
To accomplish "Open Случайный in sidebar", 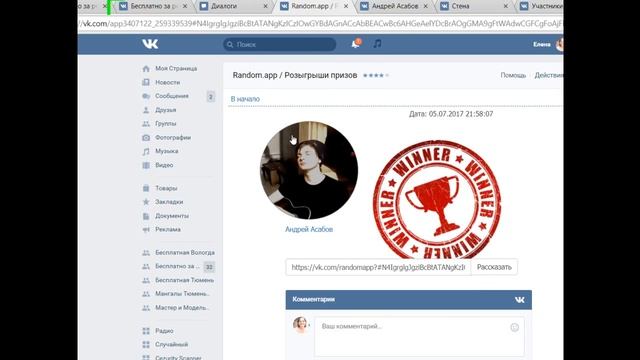I will [x=171, y=344].
